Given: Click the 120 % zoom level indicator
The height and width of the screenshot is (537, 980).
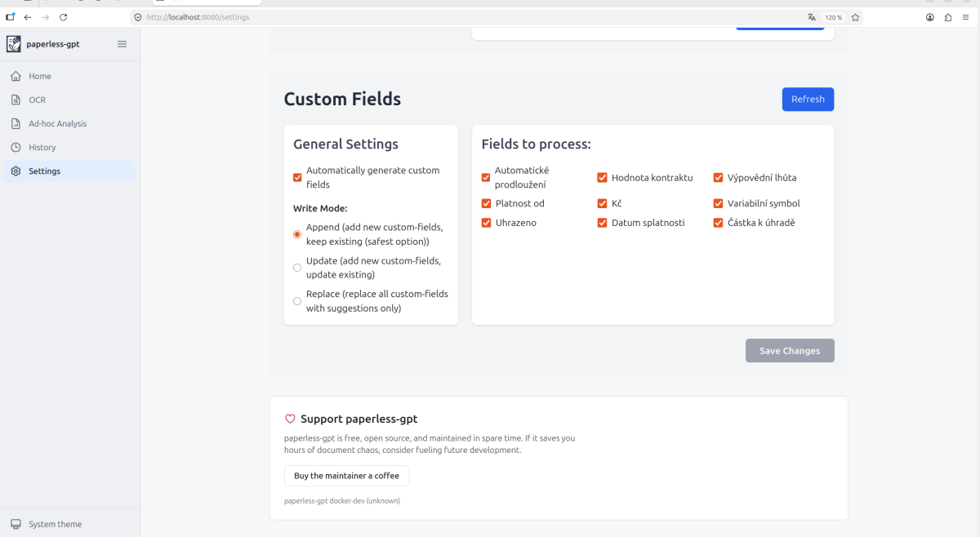Looking at the screenshot, I should click(x=833, y=17).
